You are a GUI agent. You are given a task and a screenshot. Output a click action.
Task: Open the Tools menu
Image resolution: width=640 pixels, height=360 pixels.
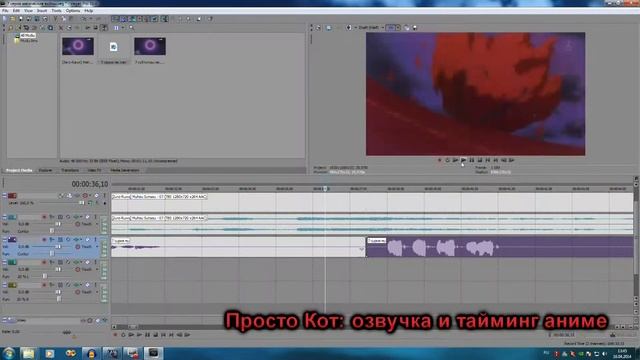click(56, 11)
